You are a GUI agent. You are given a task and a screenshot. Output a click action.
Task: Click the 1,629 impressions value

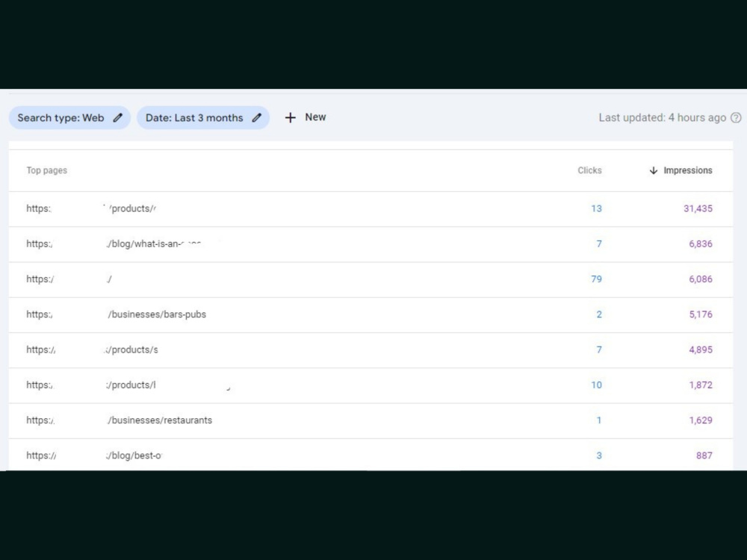(701, 420)
